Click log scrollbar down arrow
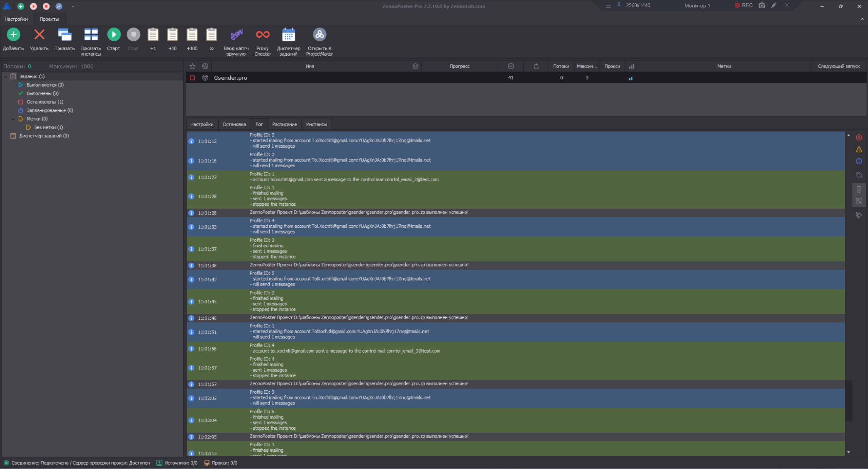The height and width of the screenshot is (469, 868). point(848,452)
